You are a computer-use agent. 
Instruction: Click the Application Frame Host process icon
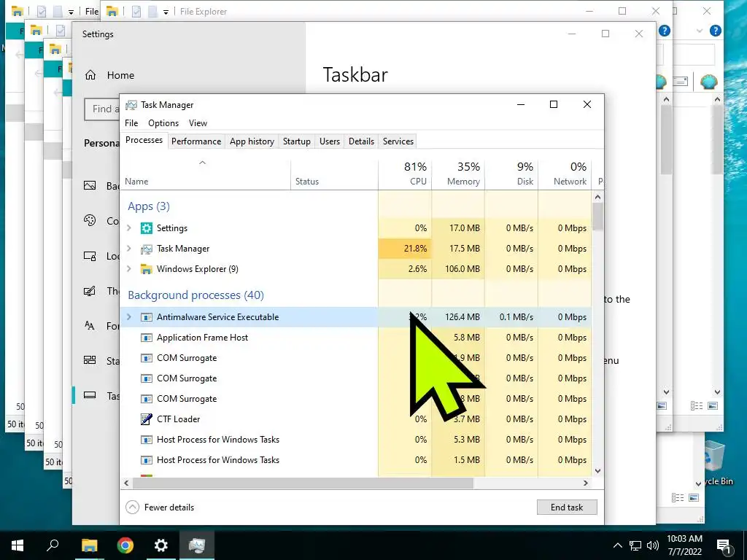(146, 338)
